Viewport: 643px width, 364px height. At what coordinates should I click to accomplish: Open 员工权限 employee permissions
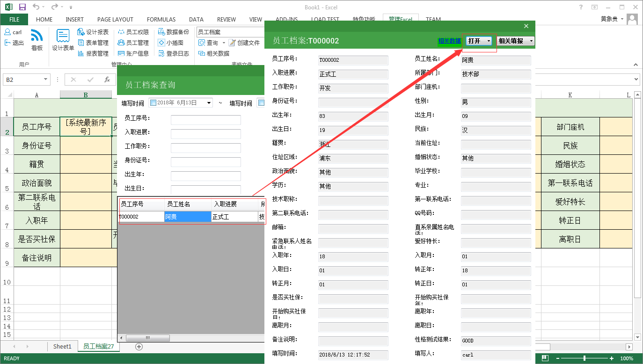click(133, 32)
